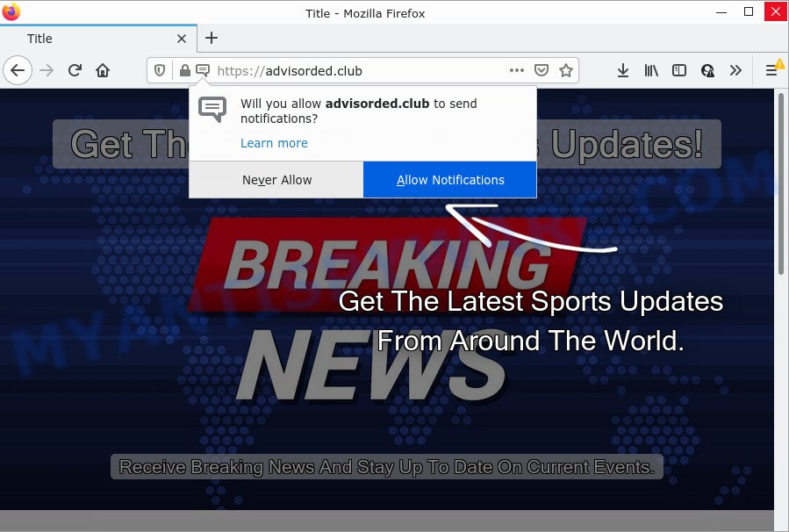Open the Library menu
789x532 pixels.
[x=651, y=70]
